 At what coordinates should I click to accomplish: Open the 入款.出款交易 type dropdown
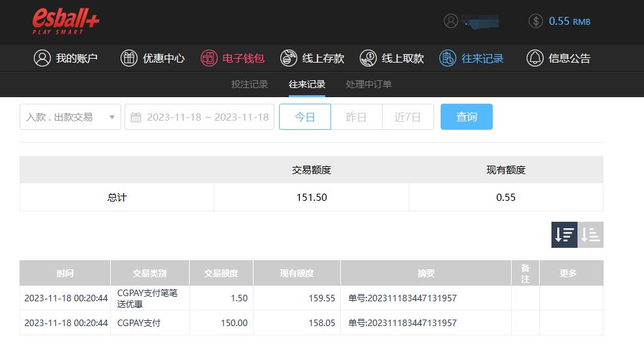70,117
